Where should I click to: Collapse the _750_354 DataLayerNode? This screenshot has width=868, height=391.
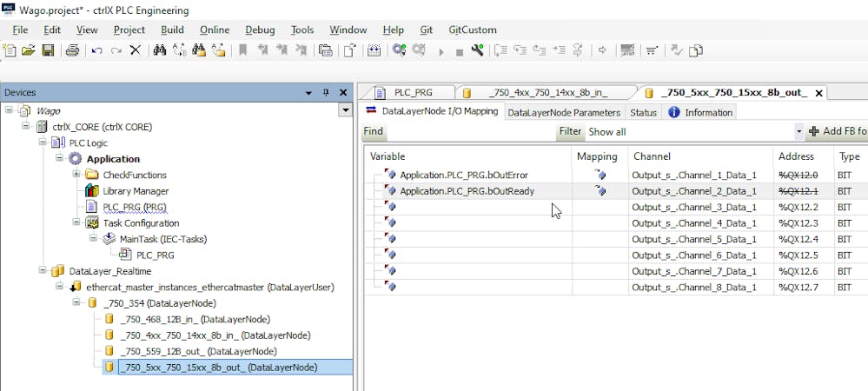(76, 302)
